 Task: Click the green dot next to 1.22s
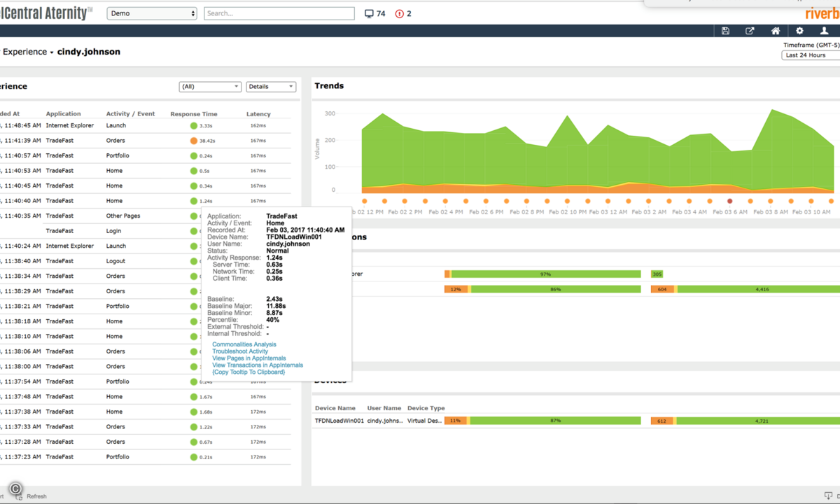pos(194,427)
